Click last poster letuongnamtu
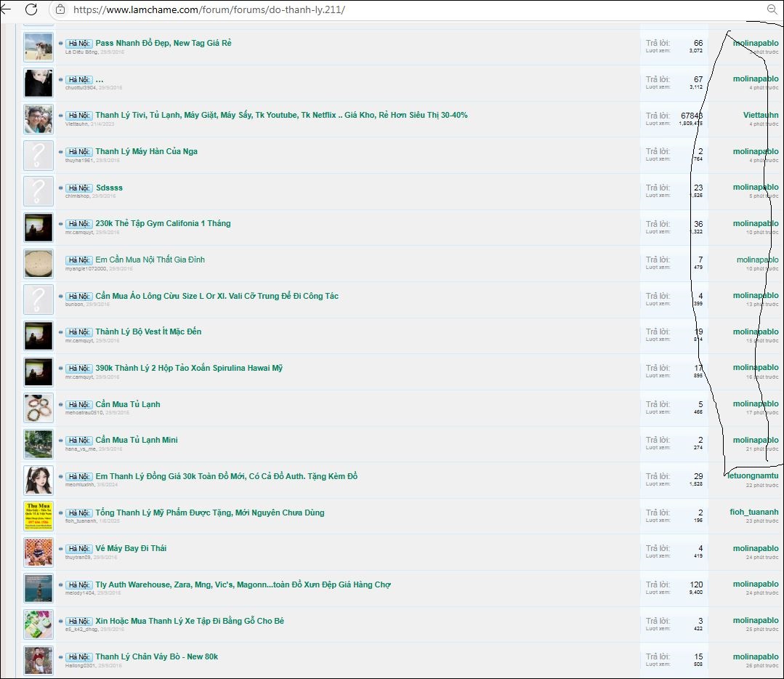Screen dimensions: 784x679 (x=753, y=475)
